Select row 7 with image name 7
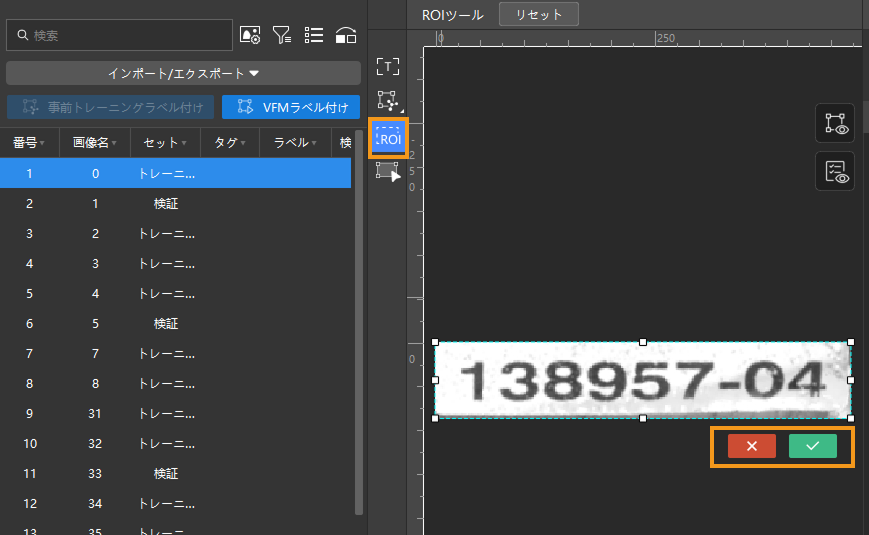This screenshot has height=535, width=869. [176, 353]
